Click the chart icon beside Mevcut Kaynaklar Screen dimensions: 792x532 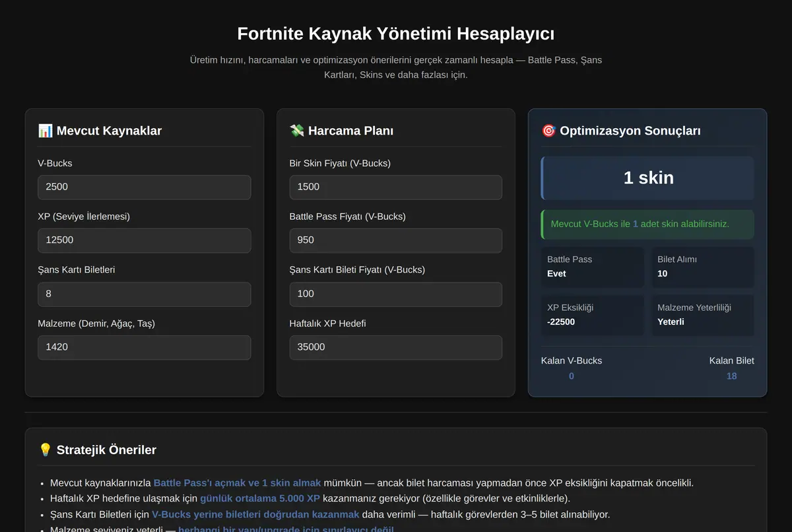click(46, 131)
